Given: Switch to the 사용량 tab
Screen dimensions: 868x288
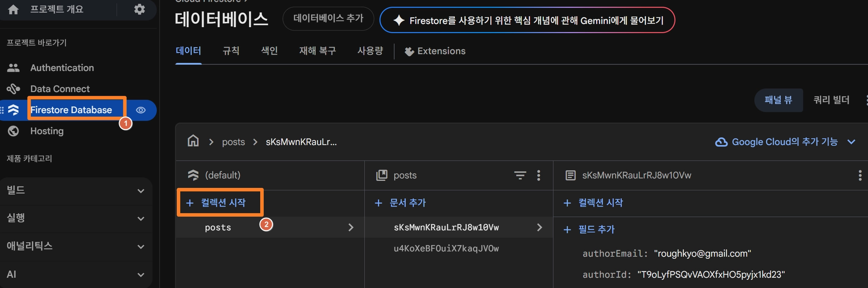Looking at the screenshot, I should pyautogui.click(x=370, y=51).
